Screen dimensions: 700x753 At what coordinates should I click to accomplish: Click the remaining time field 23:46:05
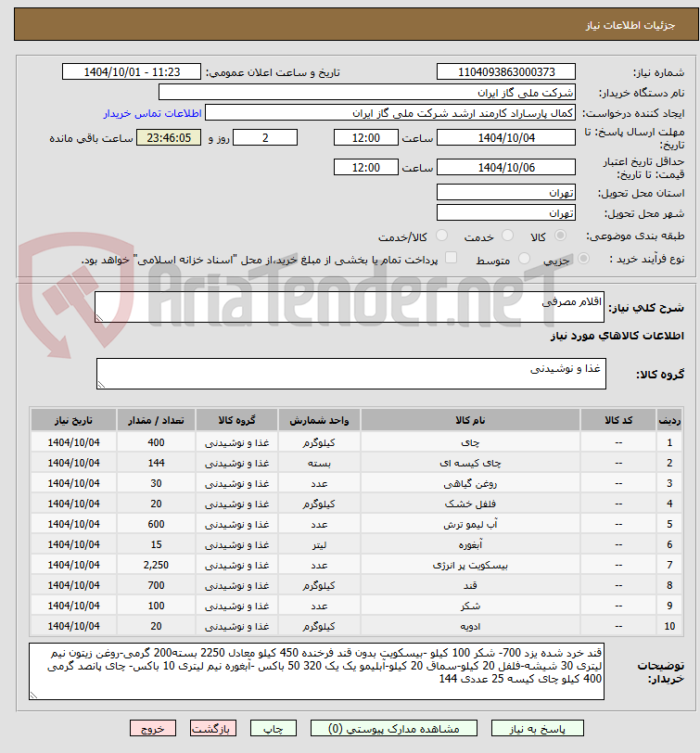point(169,138)
